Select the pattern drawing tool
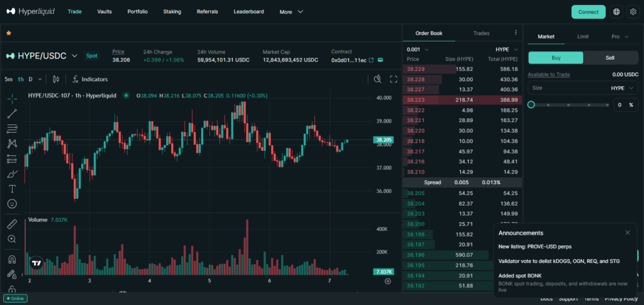Screen dimensions: 644x305 click(13, 143)
